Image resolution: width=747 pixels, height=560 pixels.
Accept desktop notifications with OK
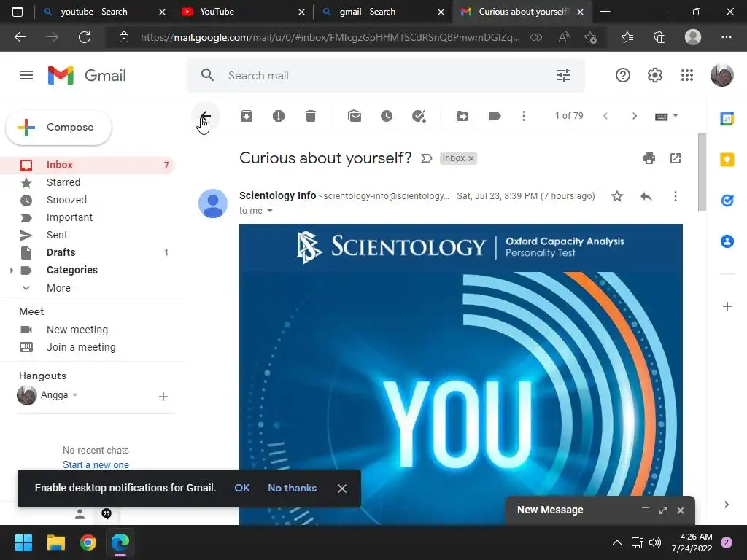[242, 488]
